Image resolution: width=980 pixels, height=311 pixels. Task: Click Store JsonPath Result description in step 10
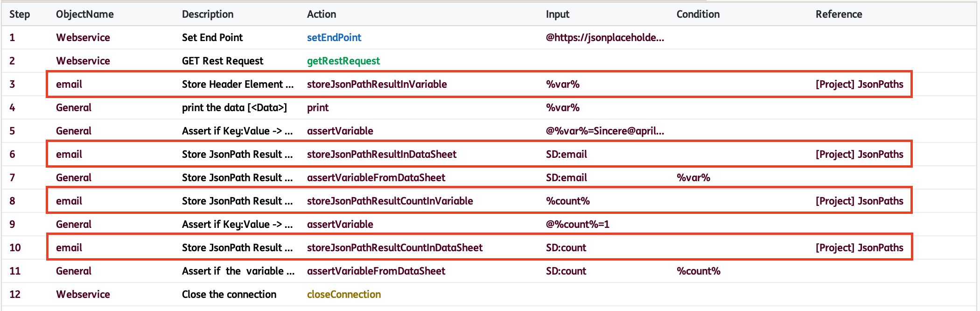click(237, 247)
